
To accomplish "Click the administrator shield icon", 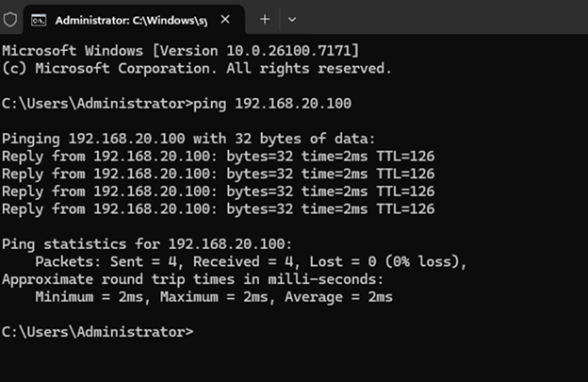I will 10,19.
